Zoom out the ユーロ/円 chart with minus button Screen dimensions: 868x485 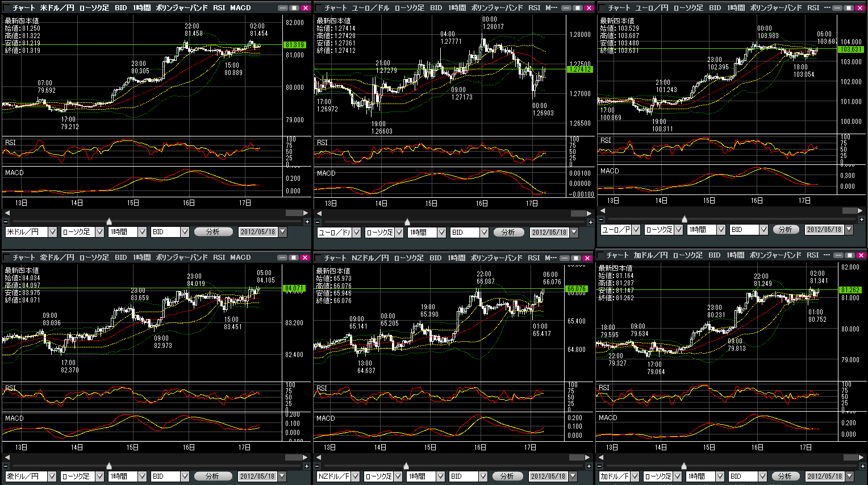click(x=601, y=219)
